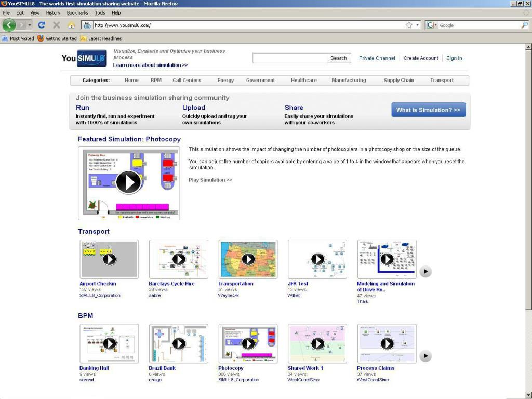Show next Transport simulations with arrow button
The image size is (532, 399).
coord(425,271)
